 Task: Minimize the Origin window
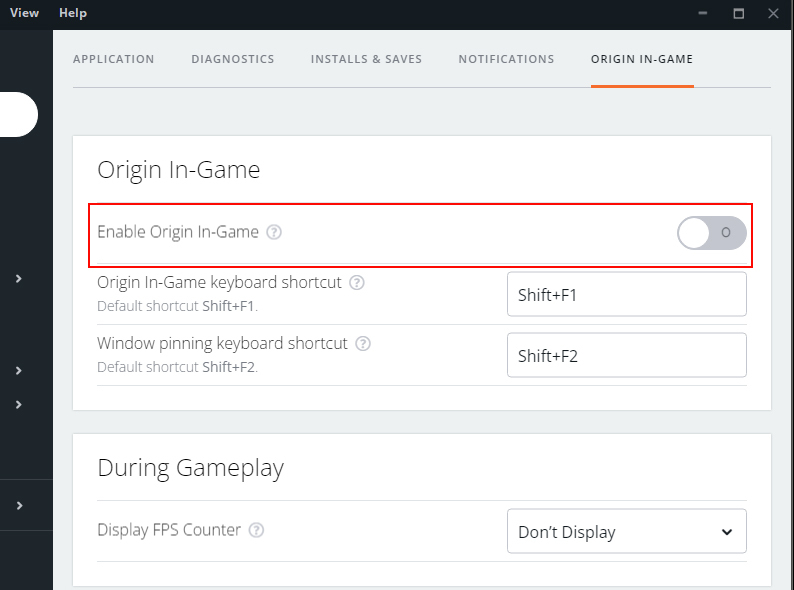[x=705, y=13]
